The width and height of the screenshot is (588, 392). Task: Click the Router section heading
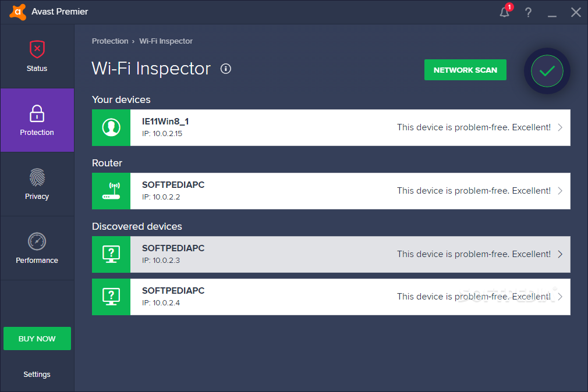click(107, 163)
